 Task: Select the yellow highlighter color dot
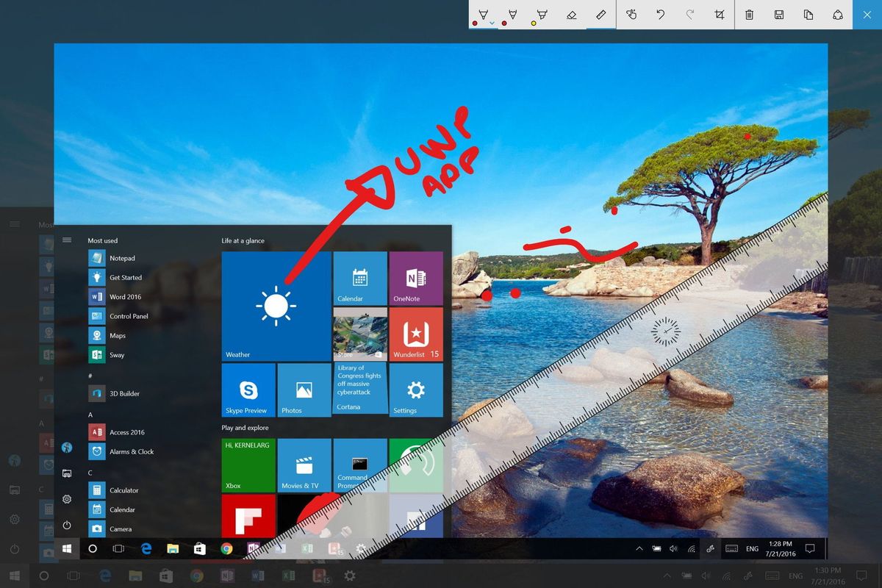click(x=533, y=23)
